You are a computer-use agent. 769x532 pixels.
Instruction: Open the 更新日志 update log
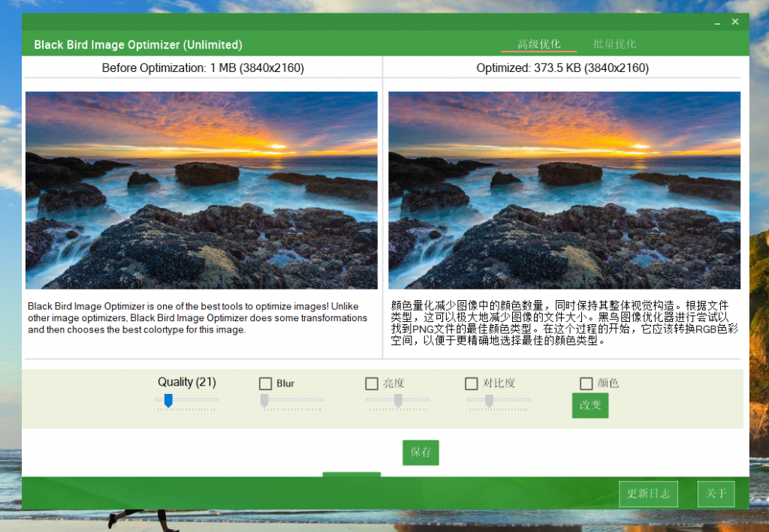tap(648, 494)
